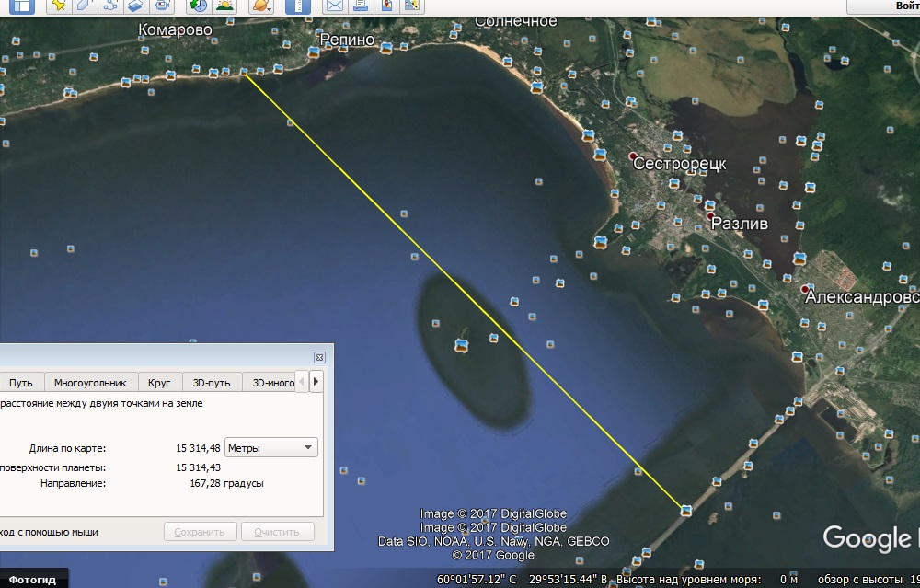Select the add path tool icon
This screenshot has width=920, height=588.
[110, 6]
